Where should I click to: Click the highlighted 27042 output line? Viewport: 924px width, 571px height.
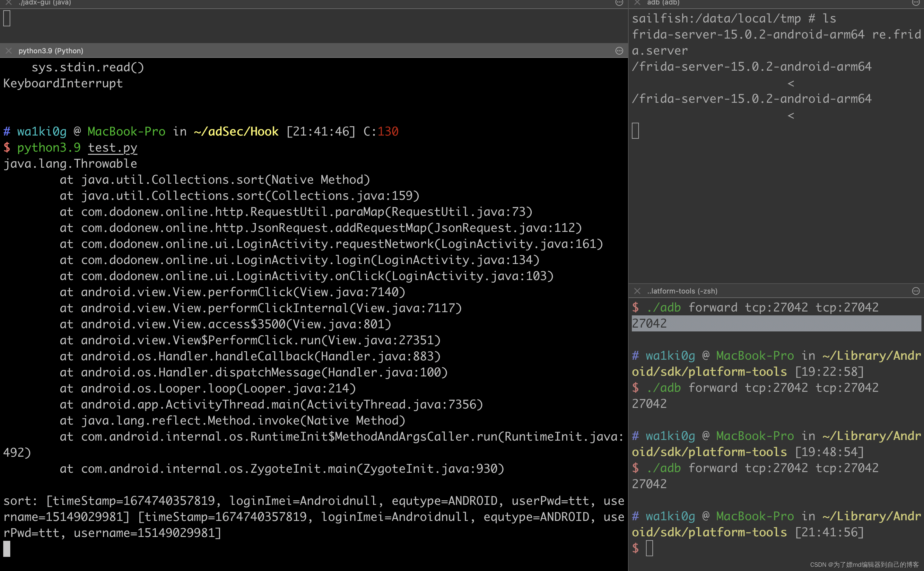pyautogui.click(x=776, y=323)
